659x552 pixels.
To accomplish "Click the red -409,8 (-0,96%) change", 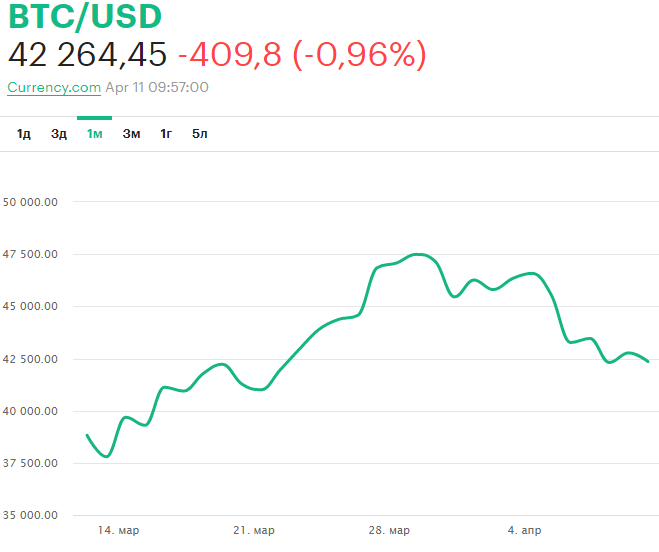I will (301, 55).
